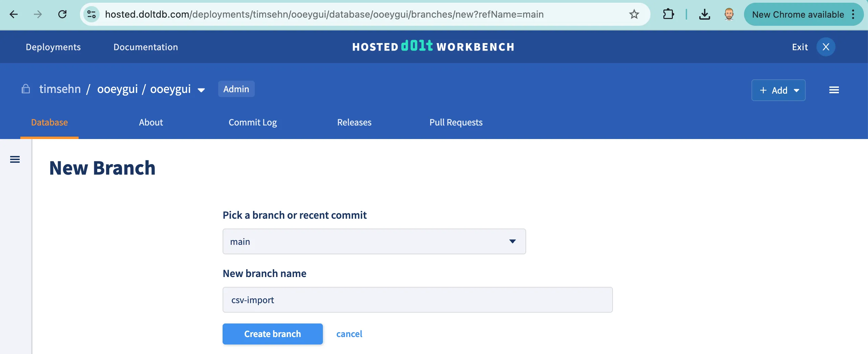This screenshot has width=868, height=354.
Task: Click the profile avatar in the browser bar
Action: click(729, 14)
